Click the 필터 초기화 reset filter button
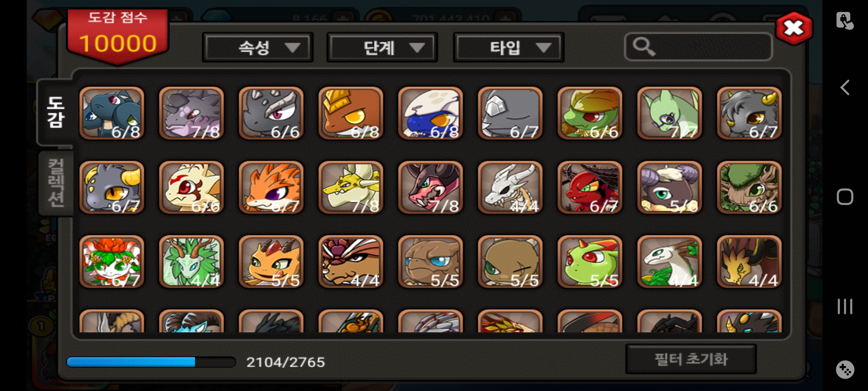 [691, 359]
